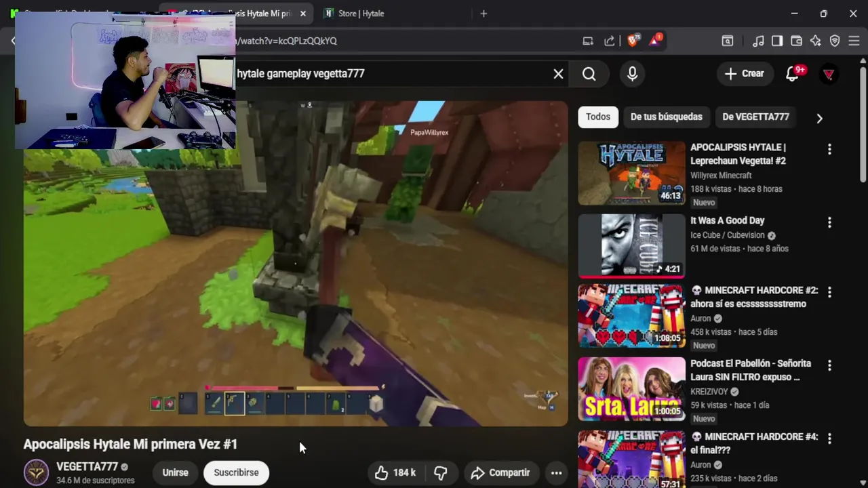Show more filter chips with right arrow
This screenshot has height=488, width=868.
pos(819,118)
